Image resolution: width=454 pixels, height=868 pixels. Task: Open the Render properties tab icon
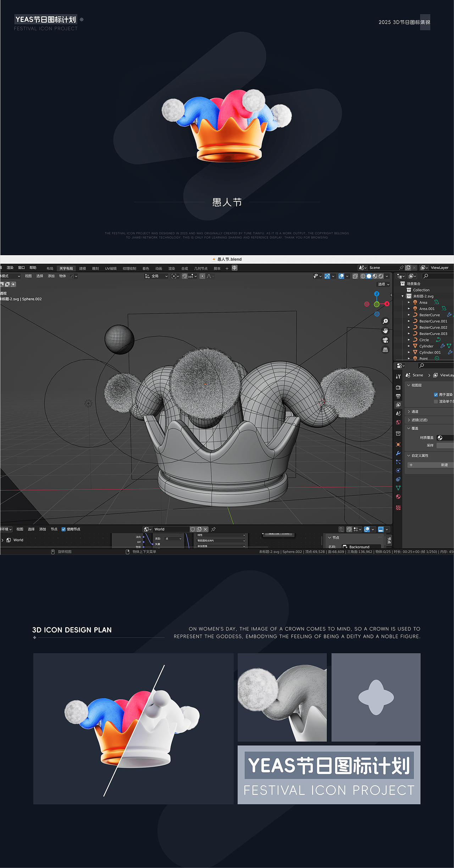[x=398, y=387]
